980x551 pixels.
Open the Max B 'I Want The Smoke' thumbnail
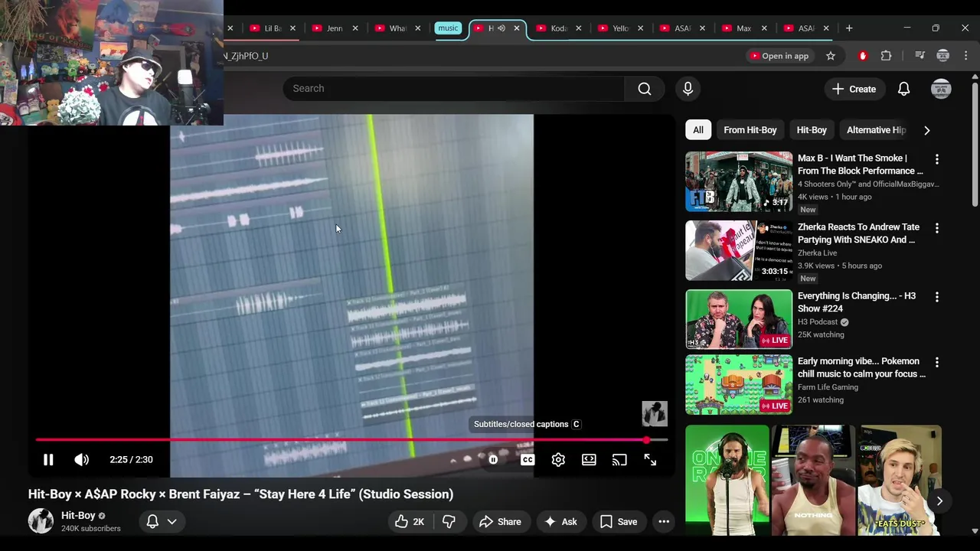tap(739, 181)
